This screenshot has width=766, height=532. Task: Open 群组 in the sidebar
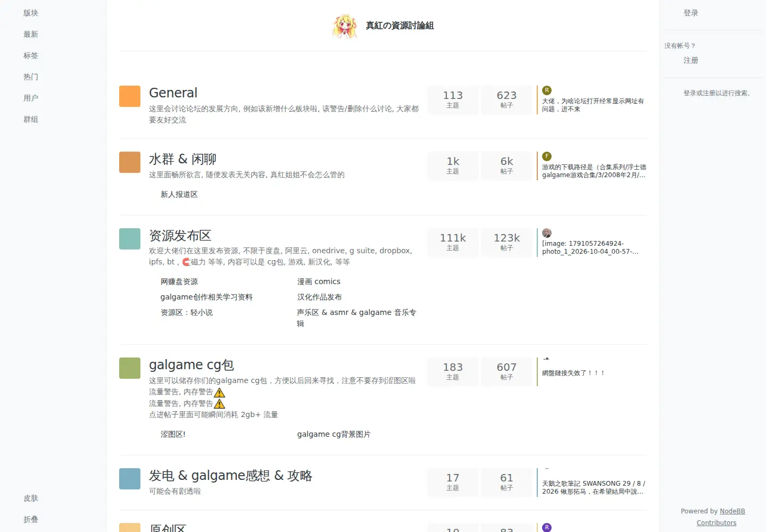31,119
